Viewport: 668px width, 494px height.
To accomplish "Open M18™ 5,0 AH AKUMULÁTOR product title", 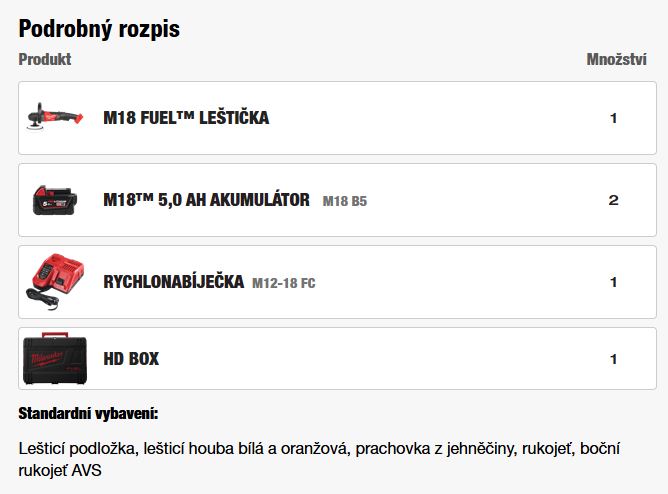I will tap(207, 200).
